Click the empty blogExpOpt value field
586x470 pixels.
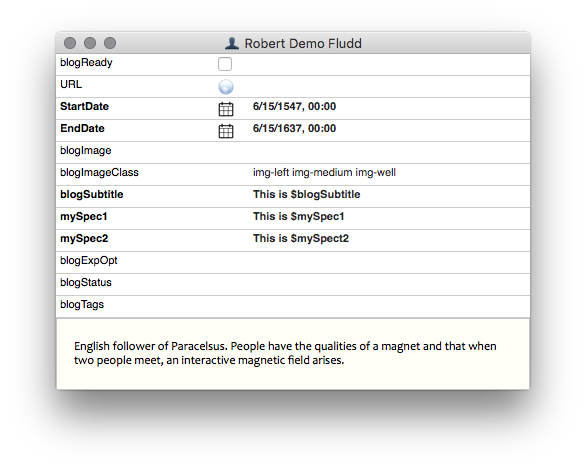pos(390,262)
